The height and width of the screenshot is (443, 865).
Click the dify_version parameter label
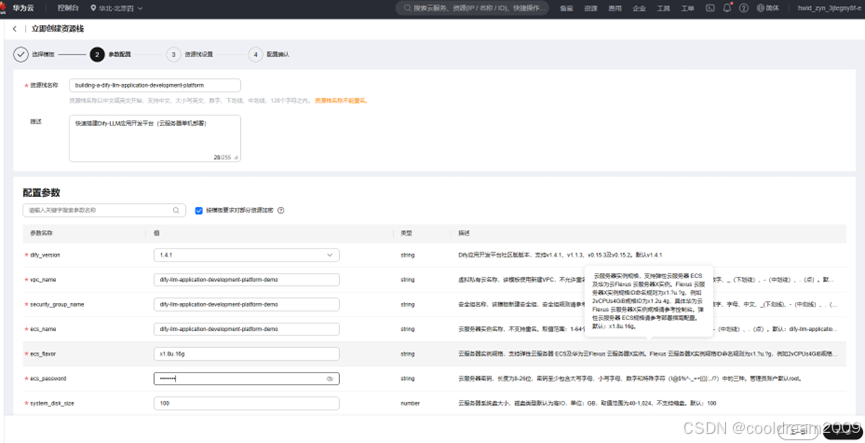coord(45,255)
